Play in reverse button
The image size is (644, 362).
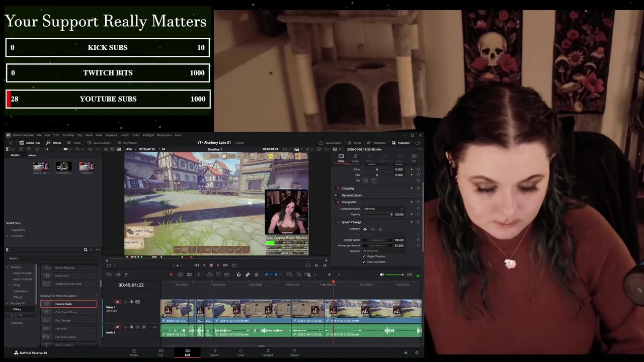tap(204, 265)
